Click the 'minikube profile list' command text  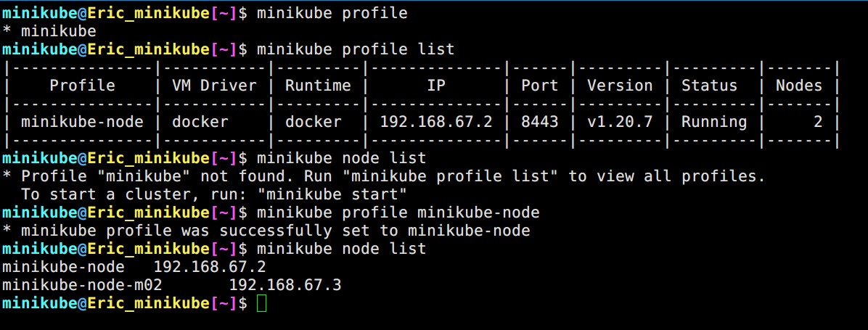pyautogui.click(x=356, y=49)
